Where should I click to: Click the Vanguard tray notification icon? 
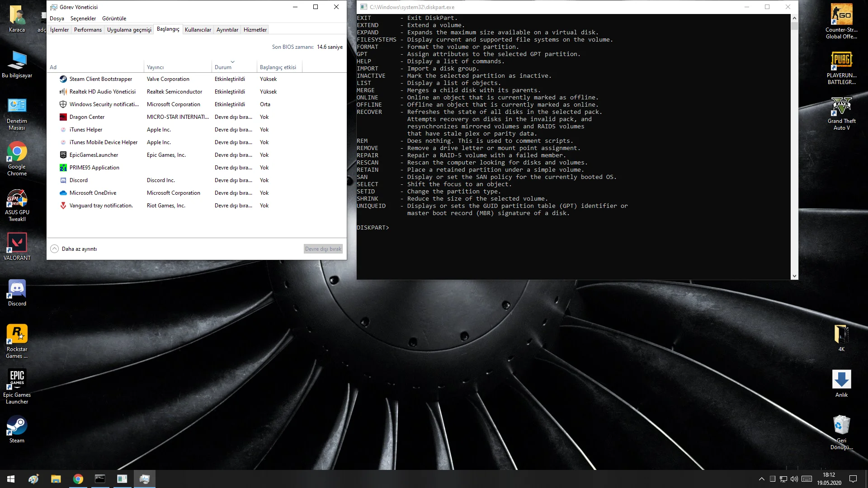pyautogui.click(x=63, y=206)
